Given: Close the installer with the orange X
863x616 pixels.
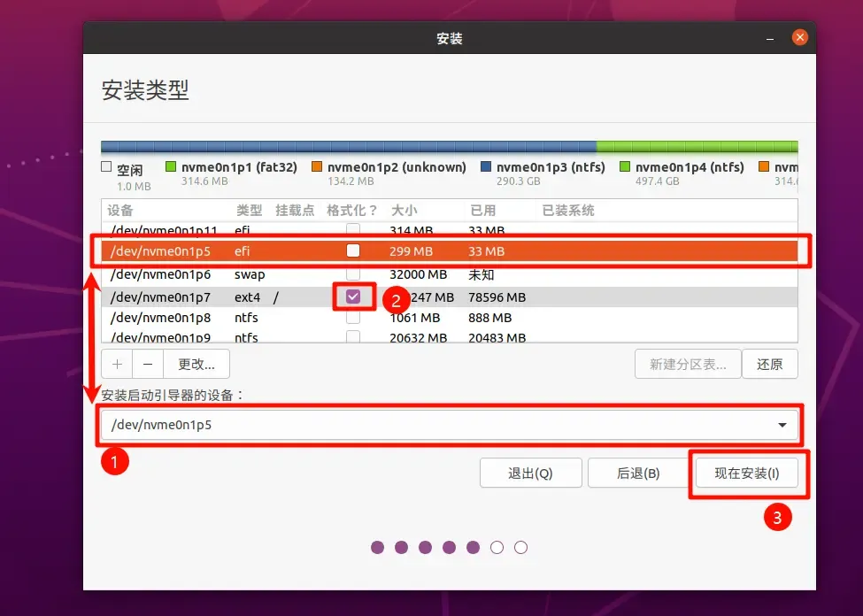Looking at the screenshot, I should pyautogui.click(x=799, y=37).
